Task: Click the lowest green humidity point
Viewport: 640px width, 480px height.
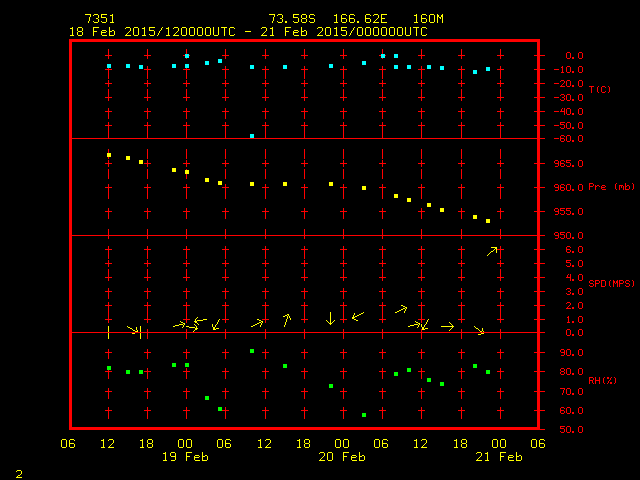Action: (364, 415)
